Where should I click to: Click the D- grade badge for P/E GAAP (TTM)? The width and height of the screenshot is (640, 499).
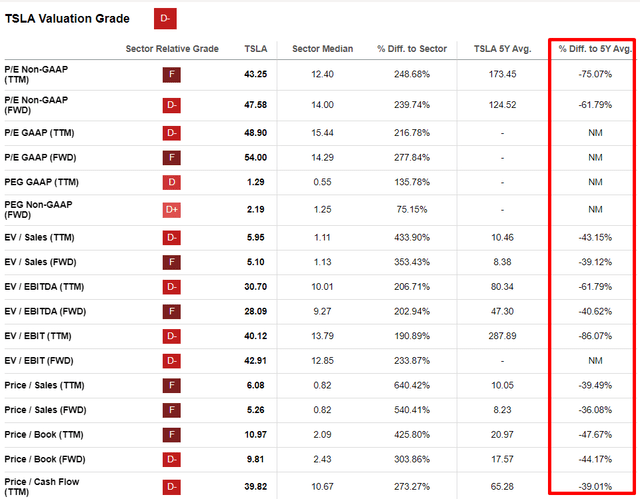[172, 133]
